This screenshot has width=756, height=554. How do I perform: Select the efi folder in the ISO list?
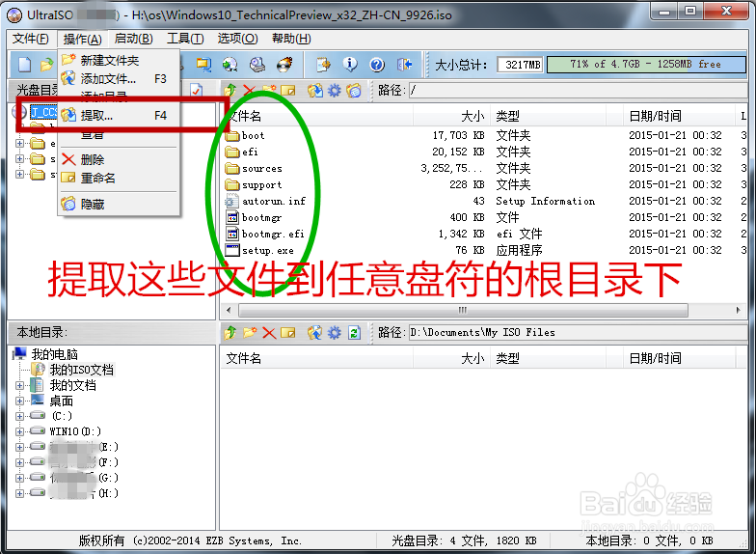250,152
